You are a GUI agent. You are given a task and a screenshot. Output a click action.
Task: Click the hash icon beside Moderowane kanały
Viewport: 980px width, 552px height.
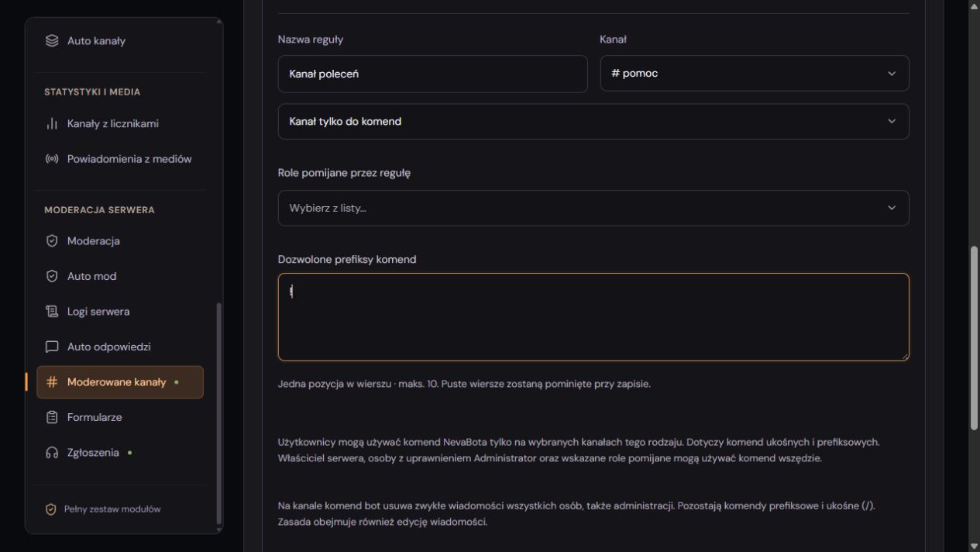pos(52,382)
